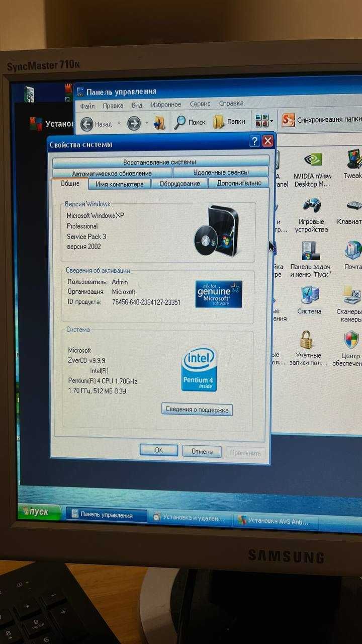Viewport: 362px width, 644px height.
Task: Open Поиск in the Control Panel toolbar
Action: pos(190,122)
